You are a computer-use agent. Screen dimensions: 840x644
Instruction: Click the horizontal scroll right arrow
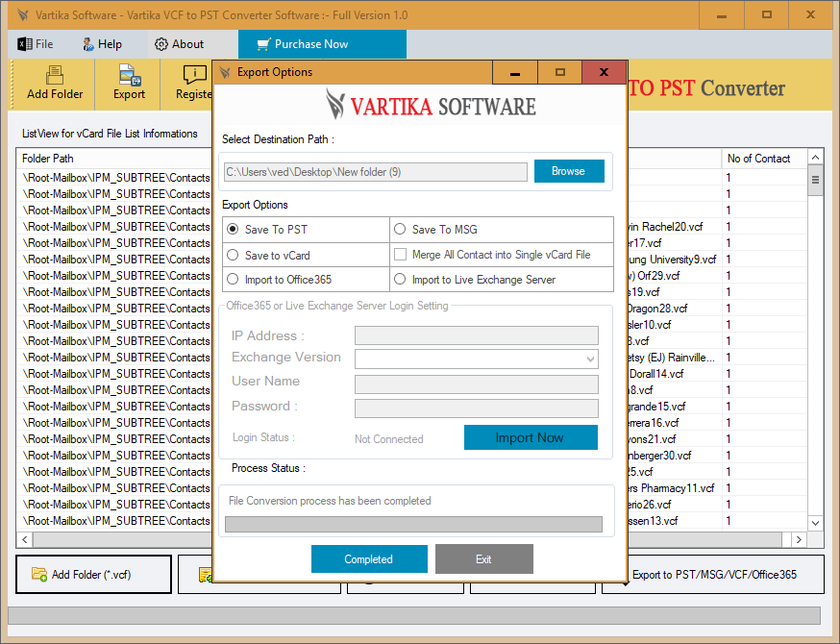click(799, 539)
